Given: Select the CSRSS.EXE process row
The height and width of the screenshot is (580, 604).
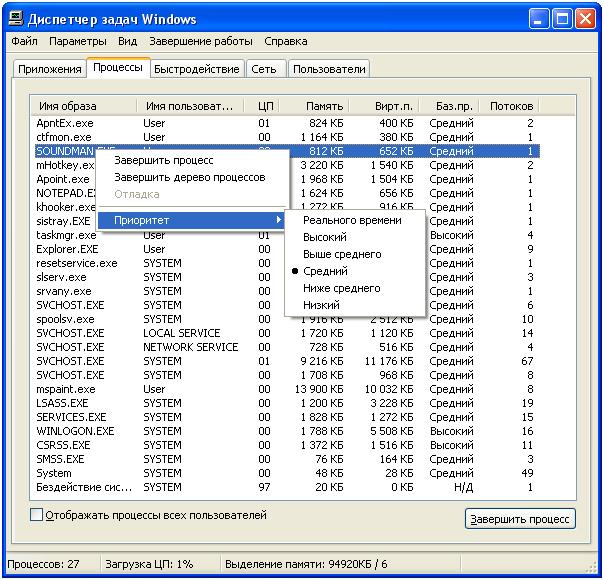Looking at the screenshot, I should coord(287,445).
